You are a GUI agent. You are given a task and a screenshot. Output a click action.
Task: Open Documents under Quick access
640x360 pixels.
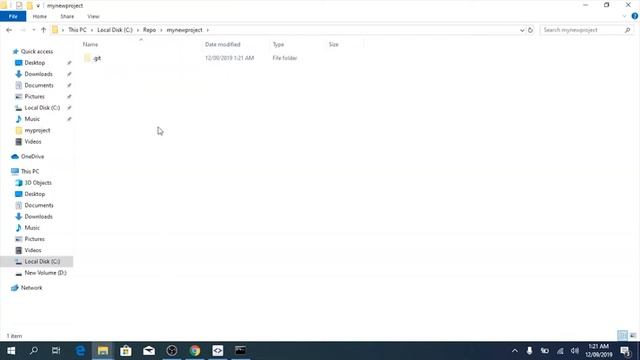pyautogui.click(x=39, y=85)
